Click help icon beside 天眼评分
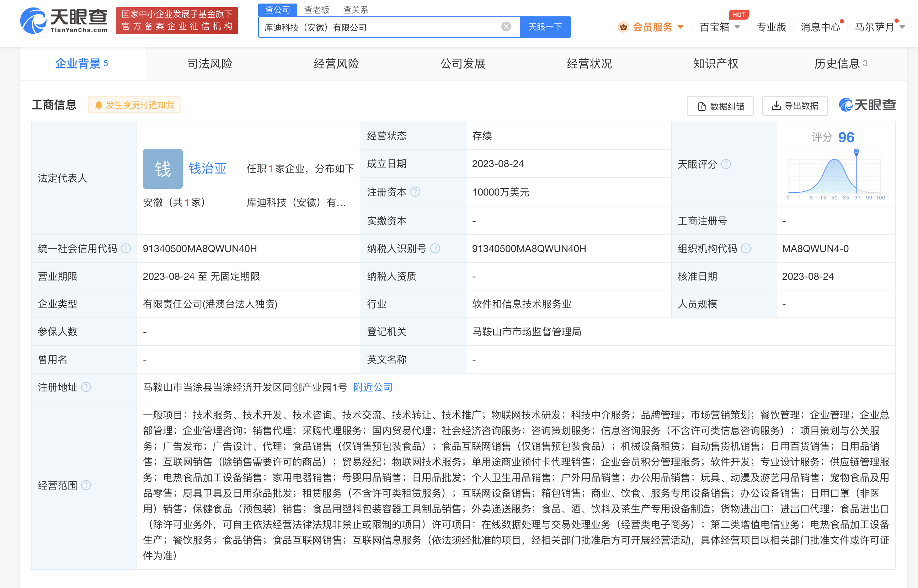The image size is (918, 588). (x=726, y=164)
